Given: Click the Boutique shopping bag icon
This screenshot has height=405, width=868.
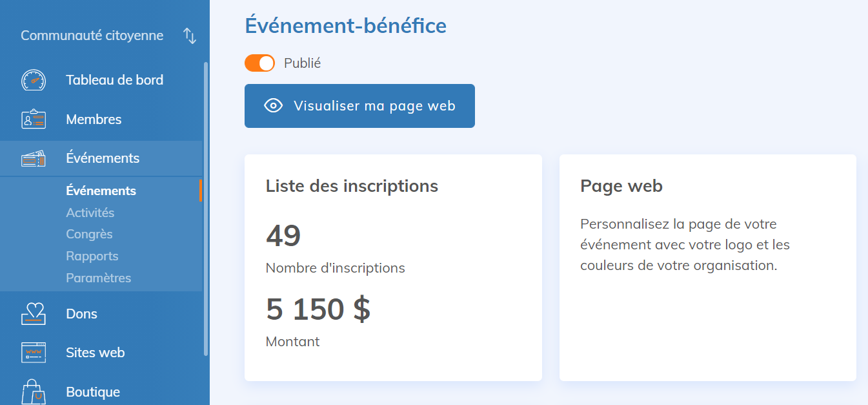Looking at the screenshot, I should coord(34,391).
